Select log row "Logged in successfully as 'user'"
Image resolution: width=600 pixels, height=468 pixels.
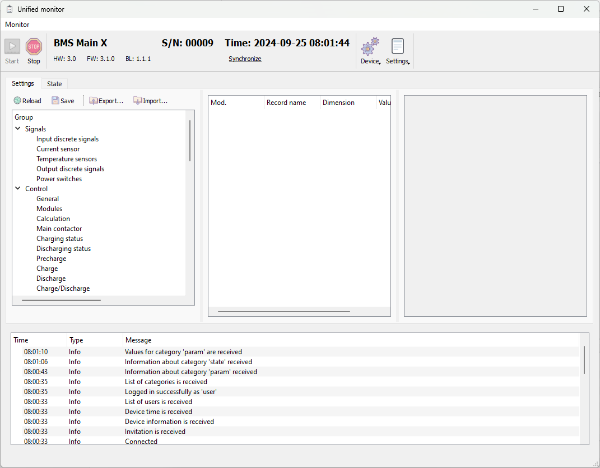295,391
